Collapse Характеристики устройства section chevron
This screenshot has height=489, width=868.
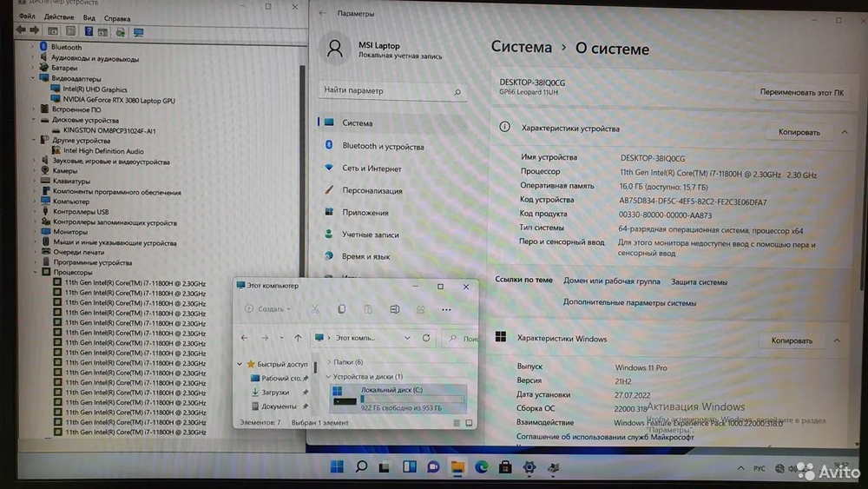(845, 132)
